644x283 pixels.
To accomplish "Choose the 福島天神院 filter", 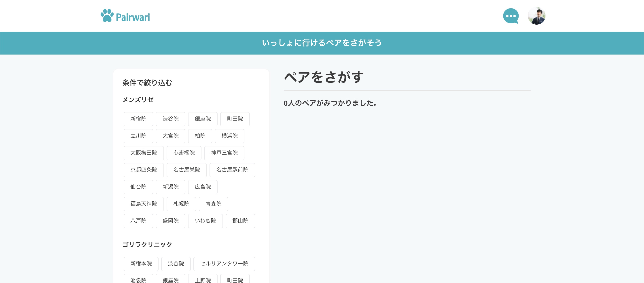I will point(144,204).
